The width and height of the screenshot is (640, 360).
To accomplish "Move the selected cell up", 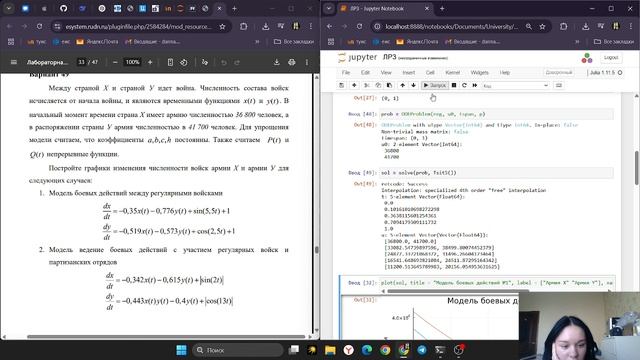I will (x=402, y=85).
